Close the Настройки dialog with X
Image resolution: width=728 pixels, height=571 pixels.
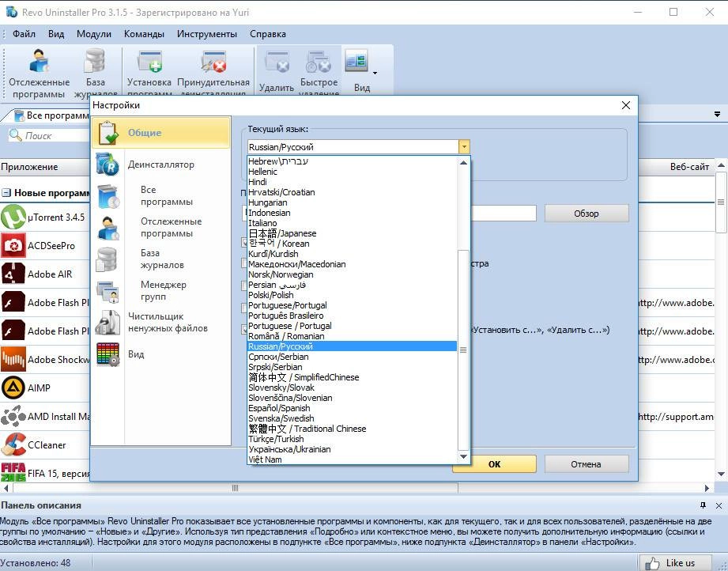point(625,105)
